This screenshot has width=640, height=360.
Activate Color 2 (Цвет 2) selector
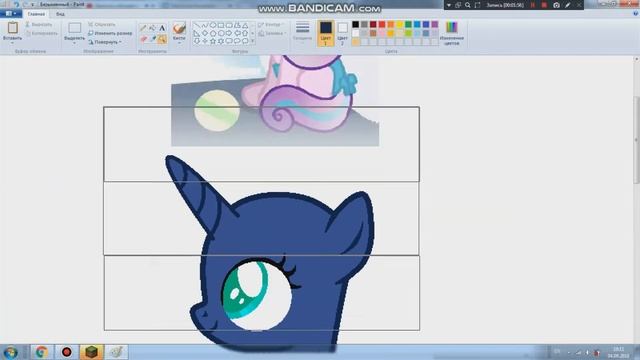[342, 33]
